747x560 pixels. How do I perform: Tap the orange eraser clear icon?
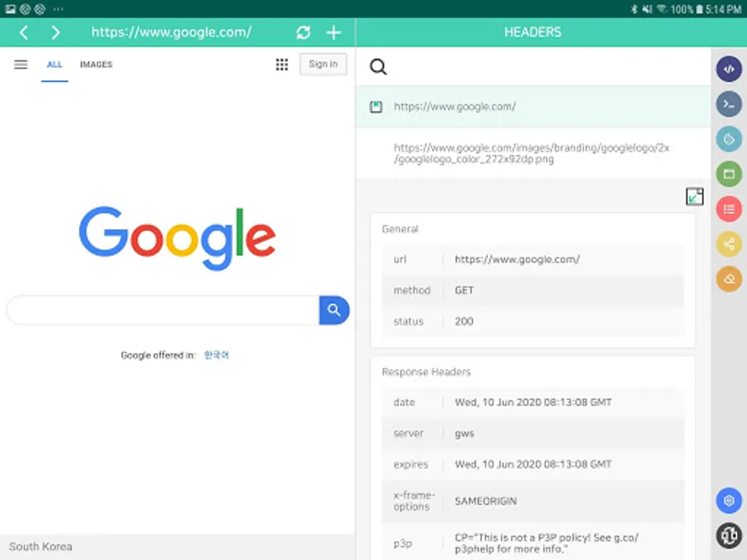[x=729, y=279]
